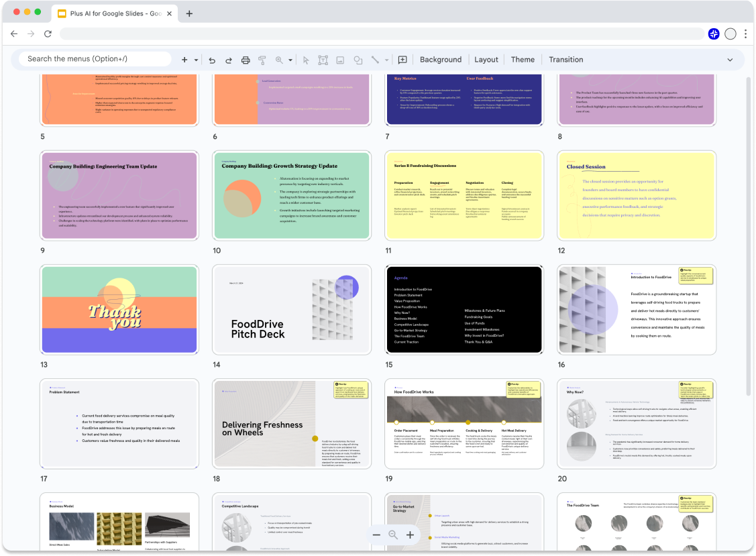
Task: Select the paint format tool
Action: (262, 60)
